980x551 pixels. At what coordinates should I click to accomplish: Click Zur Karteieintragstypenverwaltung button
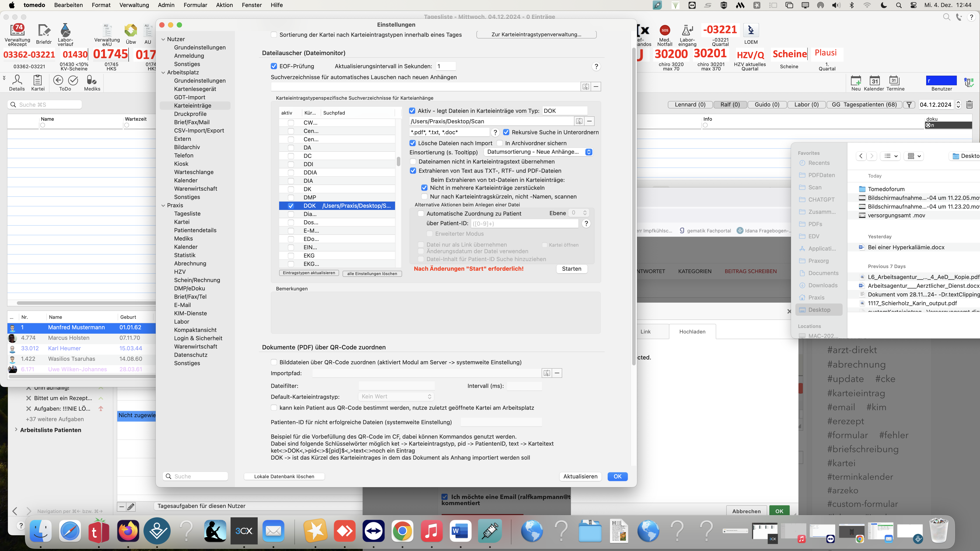536,35
